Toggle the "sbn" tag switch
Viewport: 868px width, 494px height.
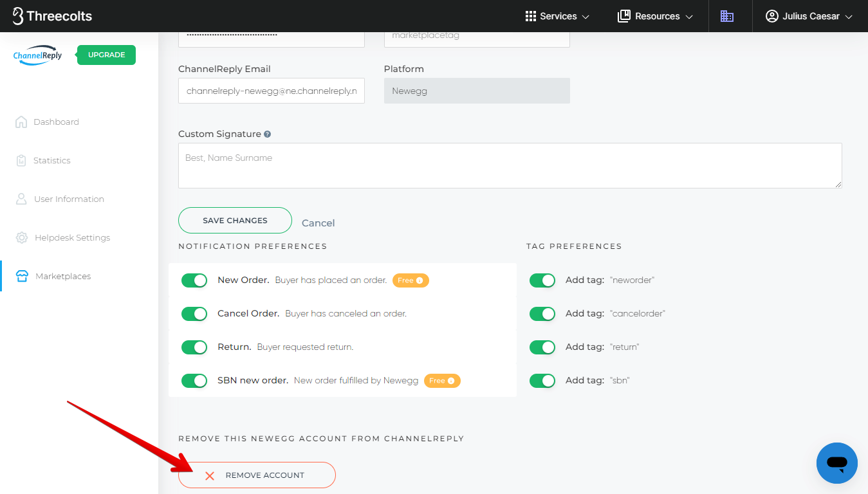tap(542, 381)
